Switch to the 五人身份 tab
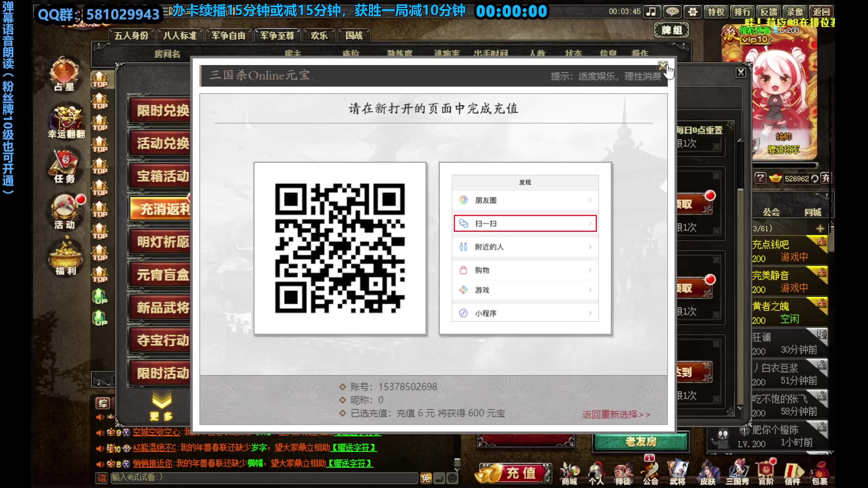 coord(131,35)
